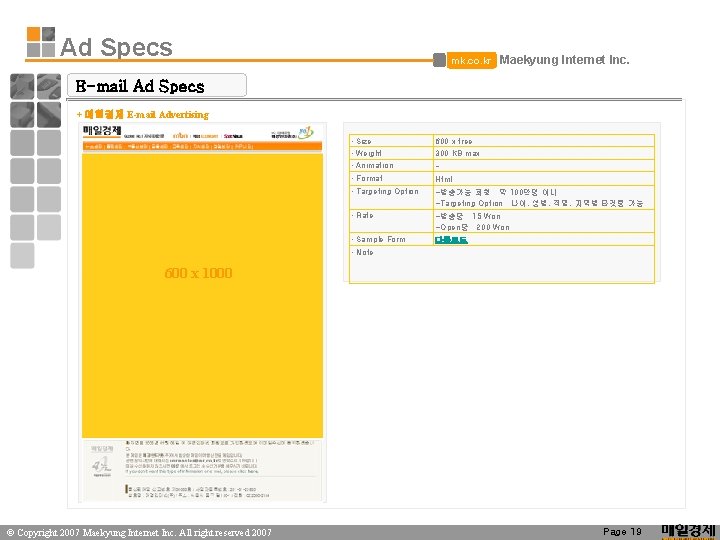Screen dimensions: 720x540
Task: Click the Maeil Business logo in footer
Action: coord(688,532)
